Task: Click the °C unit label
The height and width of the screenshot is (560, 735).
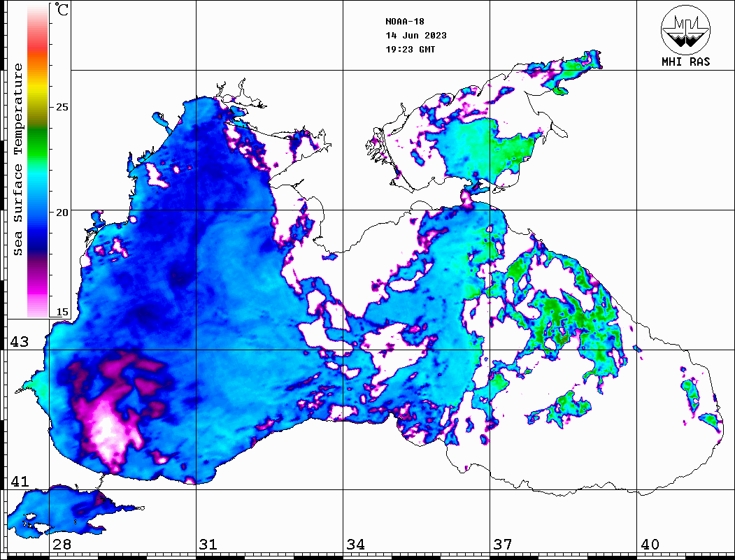Action: click(62, 9)
